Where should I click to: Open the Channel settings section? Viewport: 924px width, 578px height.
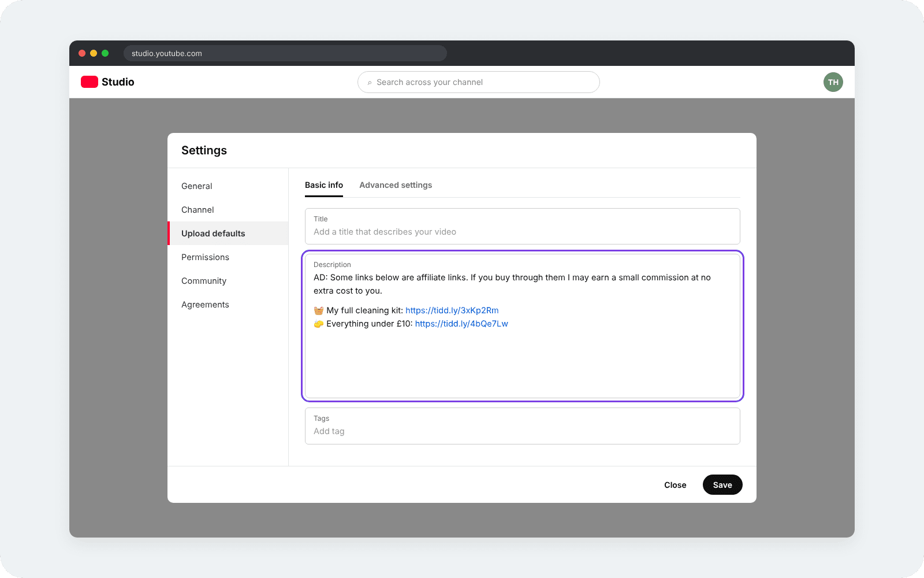coord(228,210)
